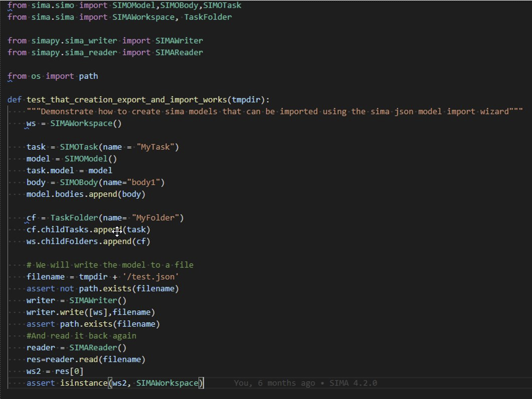Click the underlined cf variable with warning squiggle
532x399 pixels.
pos(31,217)
